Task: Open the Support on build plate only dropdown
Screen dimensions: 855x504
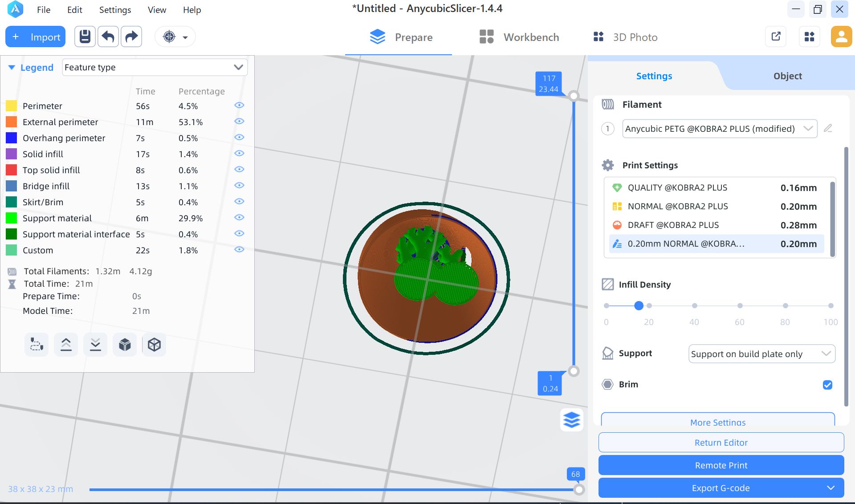Action: pyautogui.click(x=761, y=354)
